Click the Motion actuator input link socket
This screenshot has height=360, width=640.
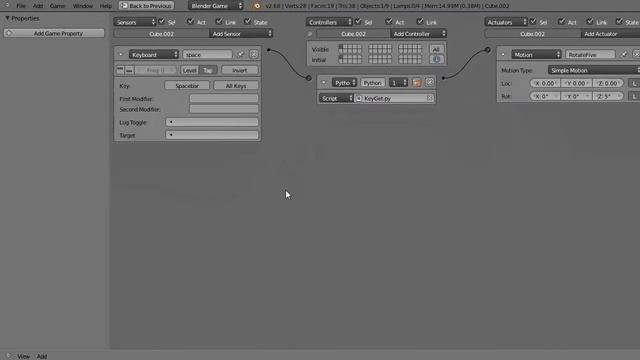pyautogui.click(x=488, y=50)
